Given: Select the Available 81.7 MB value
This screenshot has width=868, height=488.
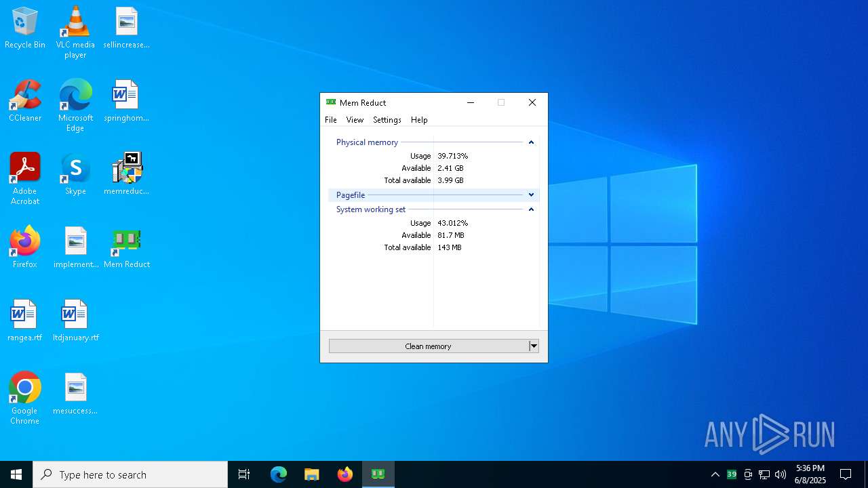Looking at the screenshot, I should 451,235.
